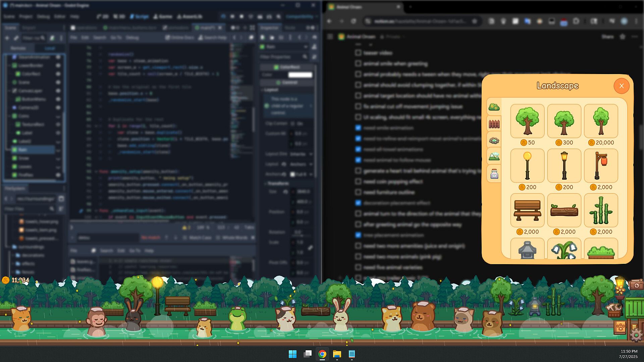The image size is (644, 362).
Task: Pick the wooden bench item
Action: pos(527,210)
